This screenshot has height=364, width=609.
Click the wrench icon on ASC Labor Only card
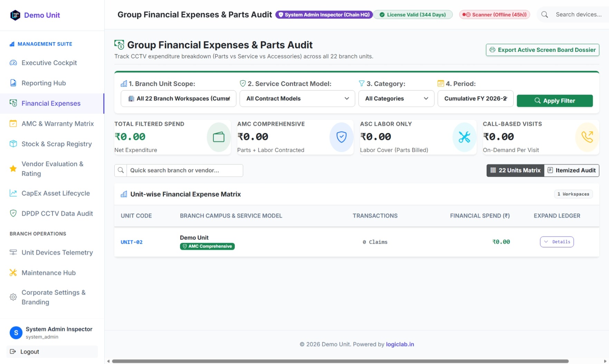(x=464, y=137)
